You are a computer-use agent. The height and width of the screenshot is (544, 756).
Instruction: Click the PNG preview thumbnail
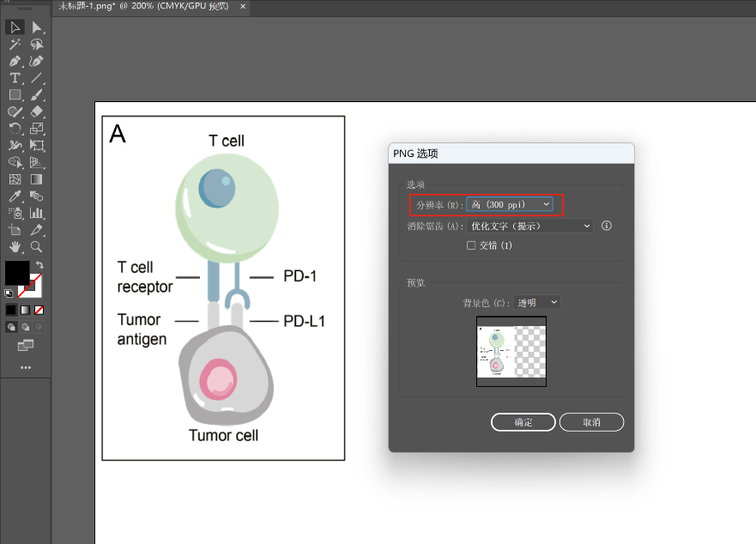point(511,352)
